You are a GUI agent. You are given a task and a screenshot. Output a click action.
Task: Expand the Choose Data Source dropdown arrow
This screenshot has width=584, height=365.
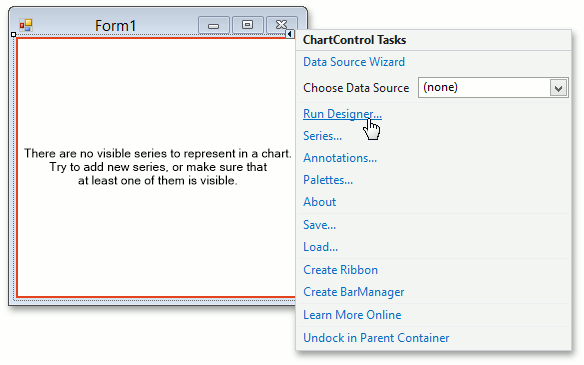558,88
